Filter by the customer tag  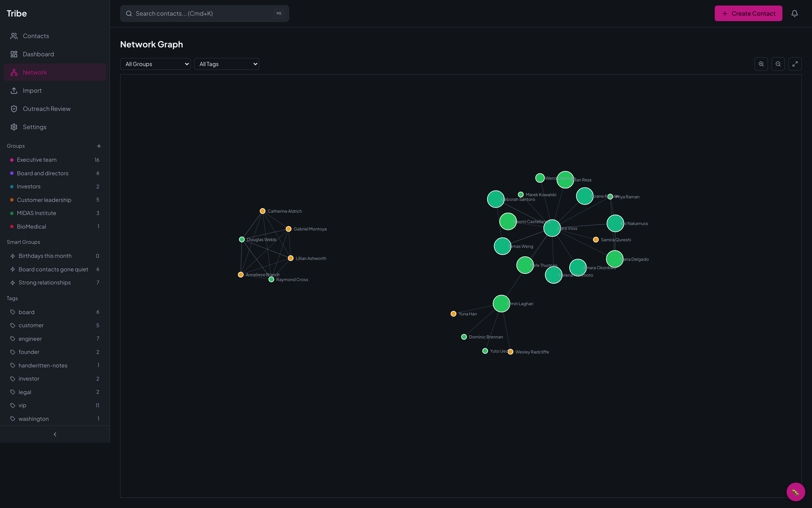coord(55,326)
